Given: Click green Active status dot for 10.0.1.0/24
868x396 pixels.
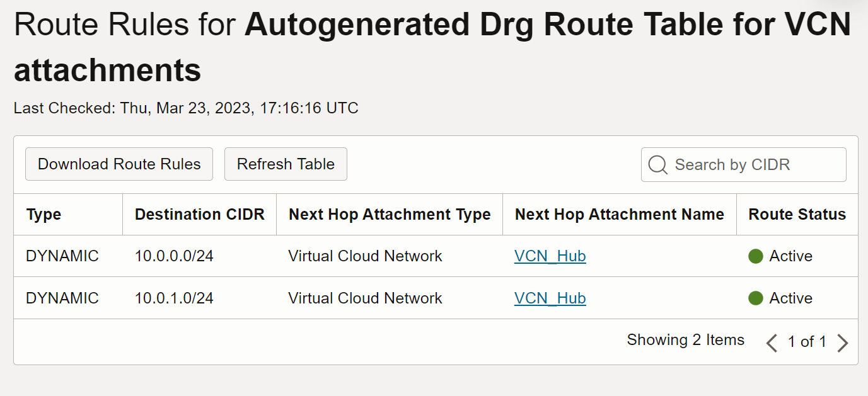Looking at the screenshot, I should click(756, 298).
